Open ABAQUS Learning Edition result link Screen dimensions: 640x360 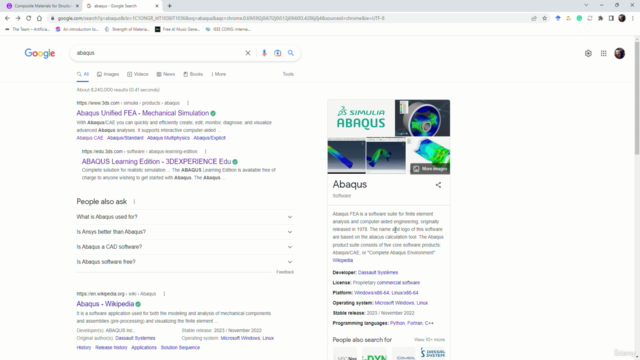click(x=156, y=162)
